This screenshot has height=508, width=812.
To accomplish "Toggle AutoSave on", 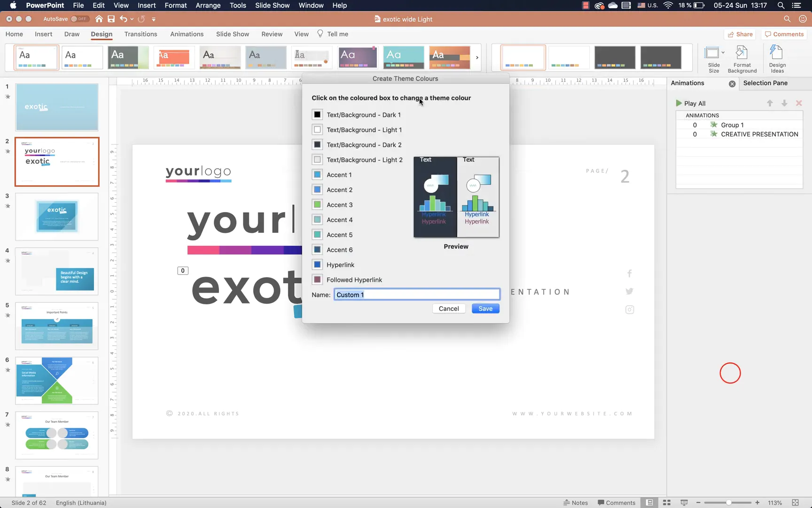I will (80, 19).
